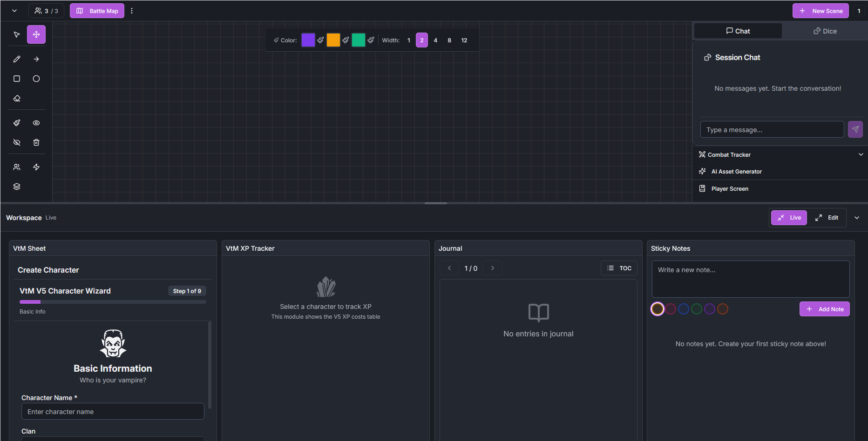Switch to the Dice tab
868x441 pixels.
click(x=825, y=31)
